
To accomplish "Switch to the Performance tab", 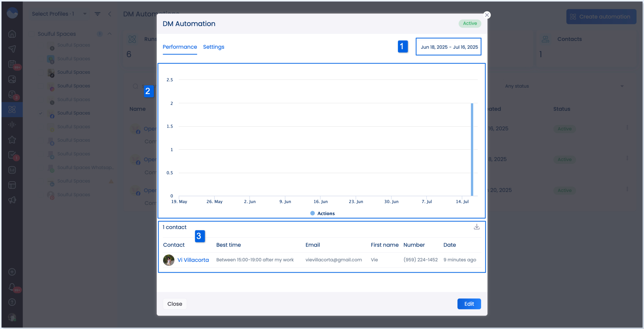I will [x=180, y=47].
